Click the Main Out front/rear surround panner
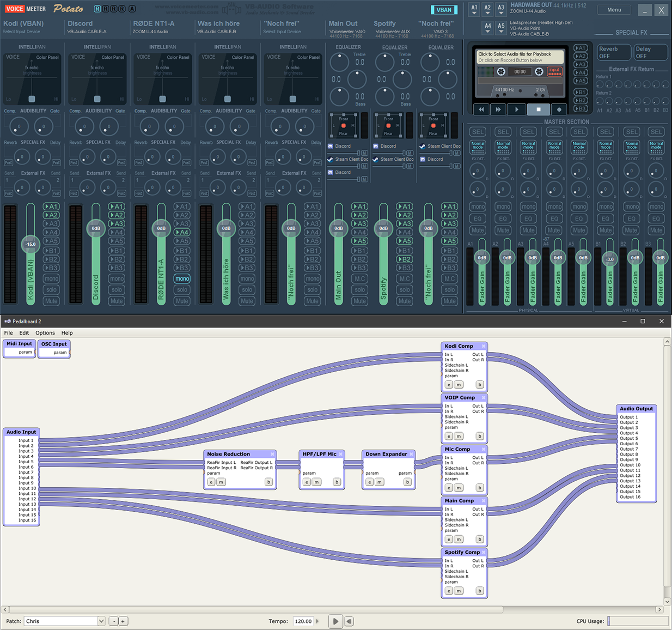The image size is (672, 630). pos(343,126)
